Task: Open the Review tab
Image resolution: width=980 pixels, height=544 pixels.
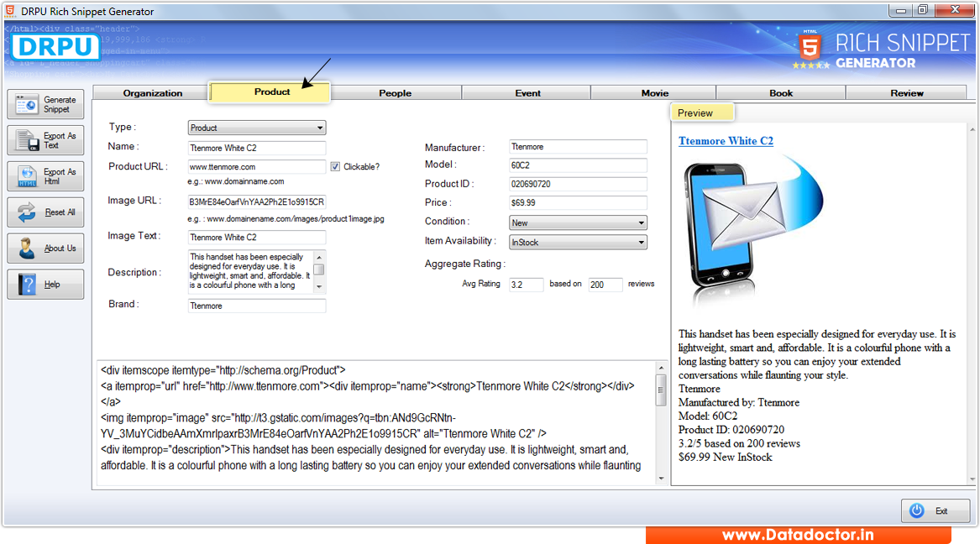Action: (906, 93)
